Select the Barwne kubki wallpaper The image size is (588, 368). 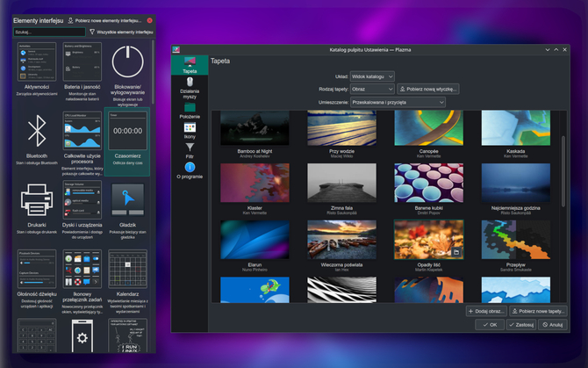pos(428,183)
